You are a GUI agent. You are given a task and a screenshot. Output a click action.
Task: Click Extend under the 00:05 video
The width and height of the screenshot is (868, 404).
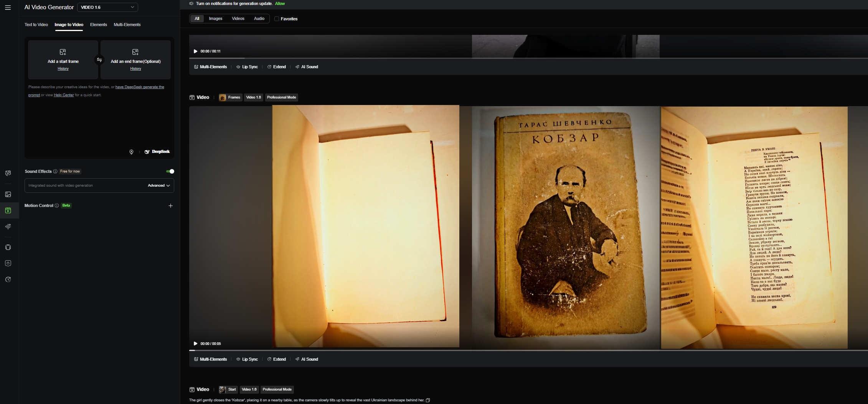click(277, 359)
